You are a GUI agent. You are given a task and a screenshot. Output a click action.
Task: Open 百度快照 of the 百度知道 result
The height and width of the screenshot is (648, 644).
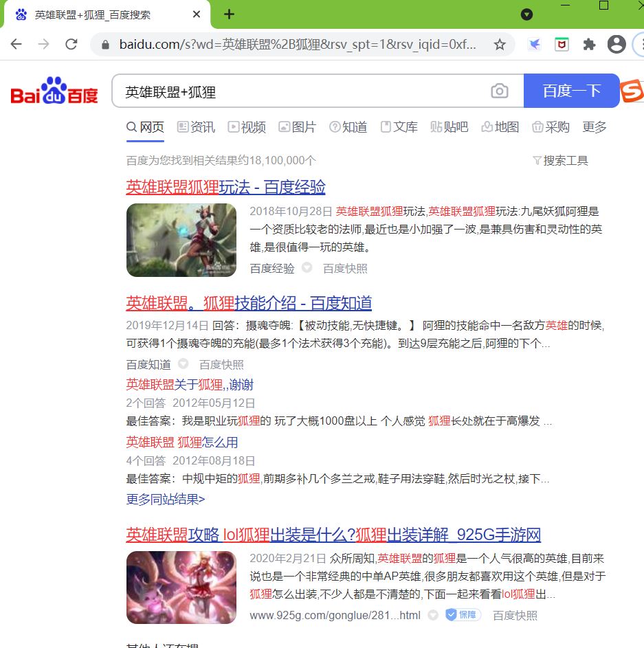tap(221, 364)
